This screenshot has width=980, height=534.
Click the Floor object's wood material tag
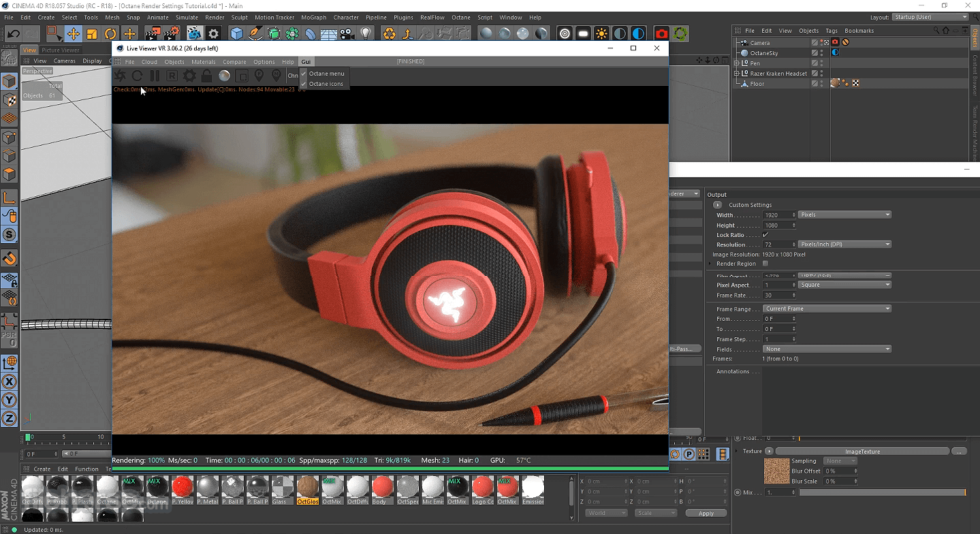pos(835,83)
